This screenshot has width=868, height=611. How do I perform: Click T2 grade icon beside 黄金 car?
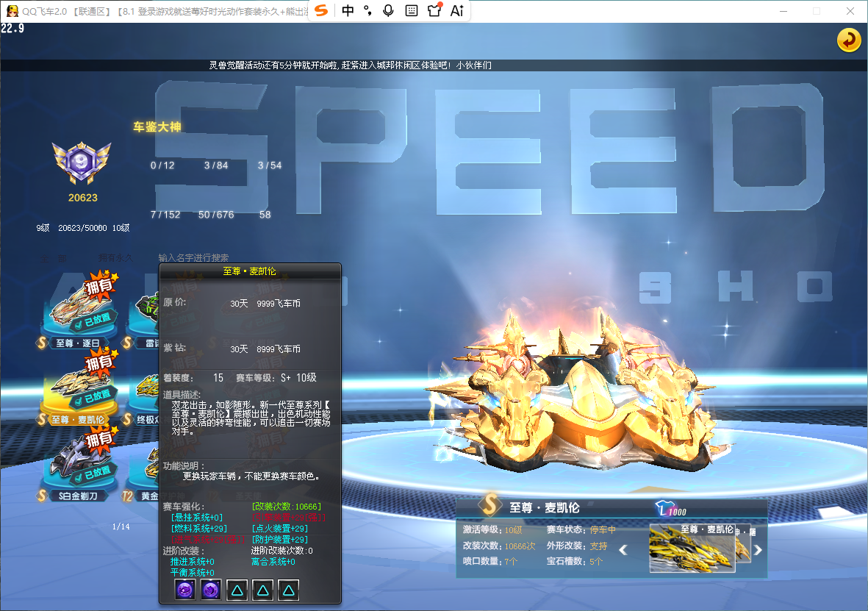[127, 496]
